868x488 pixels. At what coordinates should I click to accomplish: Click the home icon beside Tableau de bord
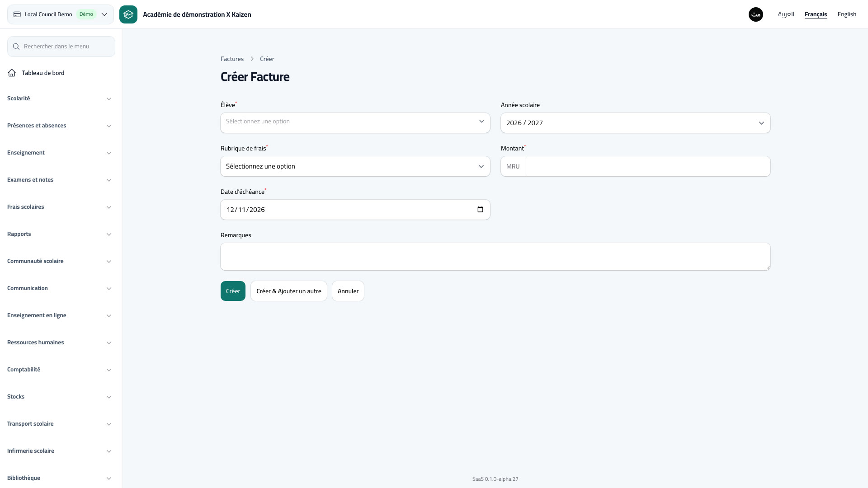[12, 73]
